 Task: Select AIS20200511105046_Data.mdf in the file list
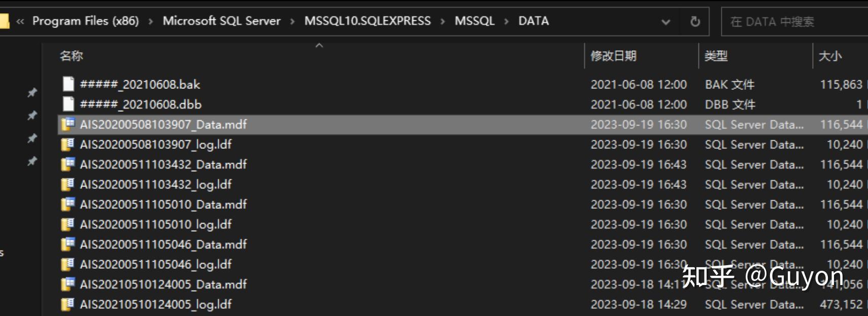[163, 244]
